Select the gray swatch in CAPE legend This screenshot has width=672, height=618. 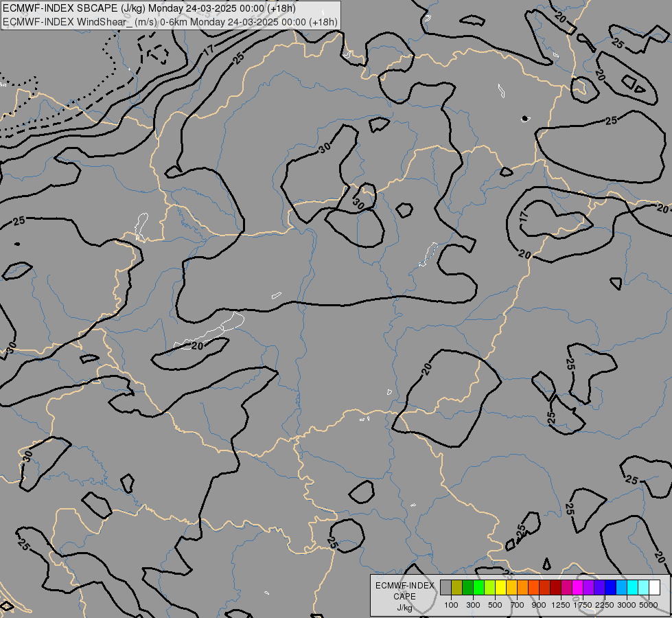click(445, 587)
